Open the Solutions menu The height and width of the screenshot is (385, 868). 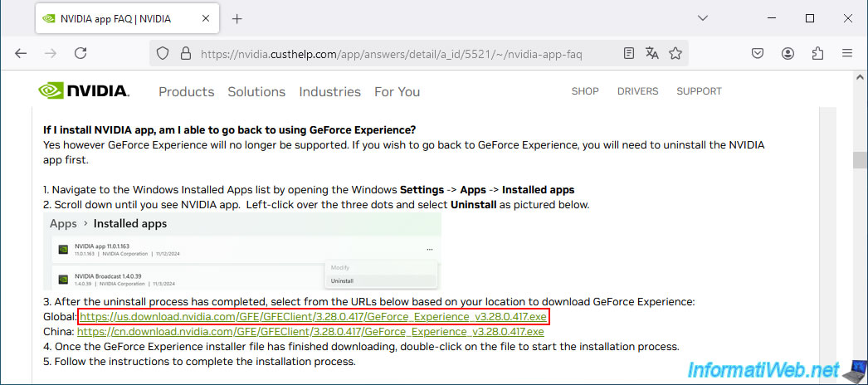point(257,92)
